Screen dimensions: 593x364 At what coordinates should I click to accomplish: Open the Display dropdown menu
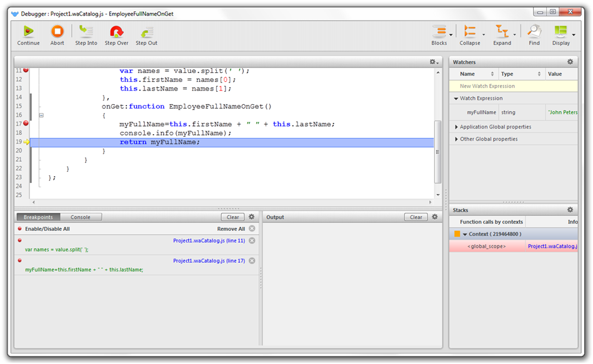click(x=574, y=34)
